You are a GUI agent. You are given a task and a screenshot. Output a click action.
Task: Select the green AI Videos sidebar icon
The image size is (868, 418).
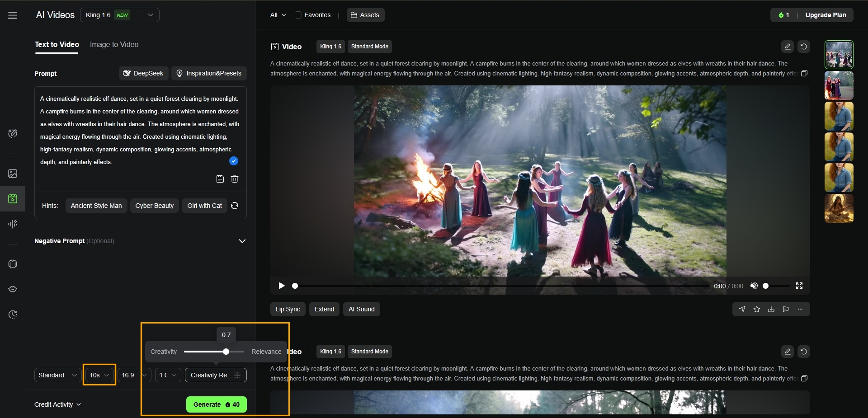coord(13,198)
